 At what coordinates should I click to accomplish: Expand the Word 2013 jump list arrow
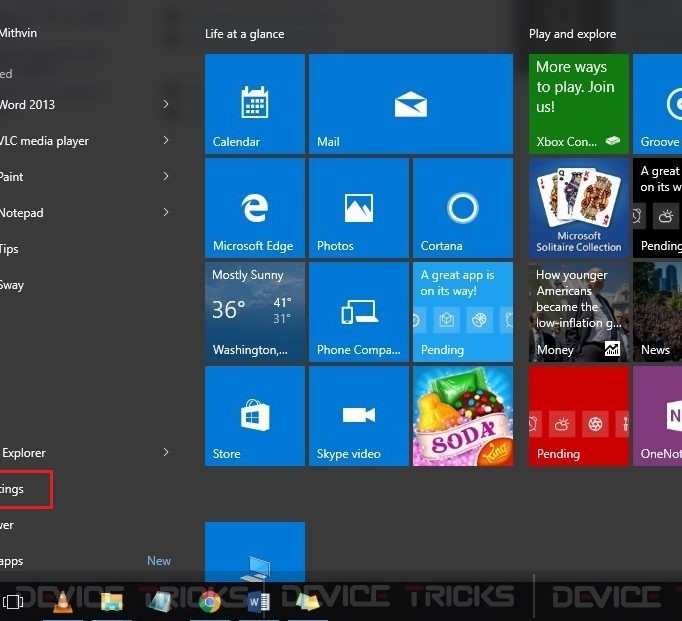coord(166,104)
